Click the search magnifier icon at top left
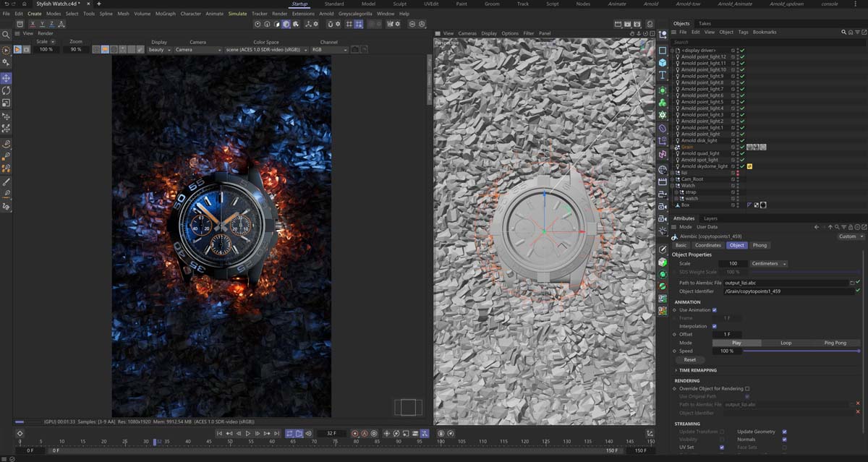This screenshot has width=868, height=462. [7, 34]
